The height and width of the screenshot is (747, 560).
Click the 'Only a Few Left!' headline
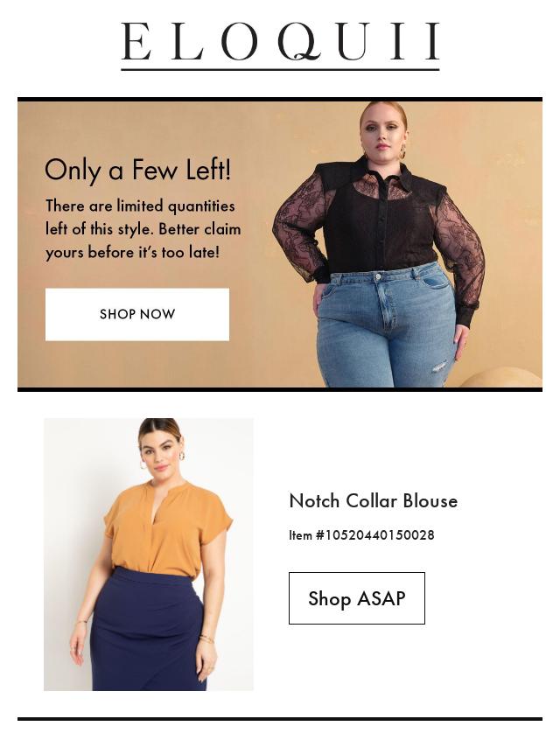click(x=138, y=170)
